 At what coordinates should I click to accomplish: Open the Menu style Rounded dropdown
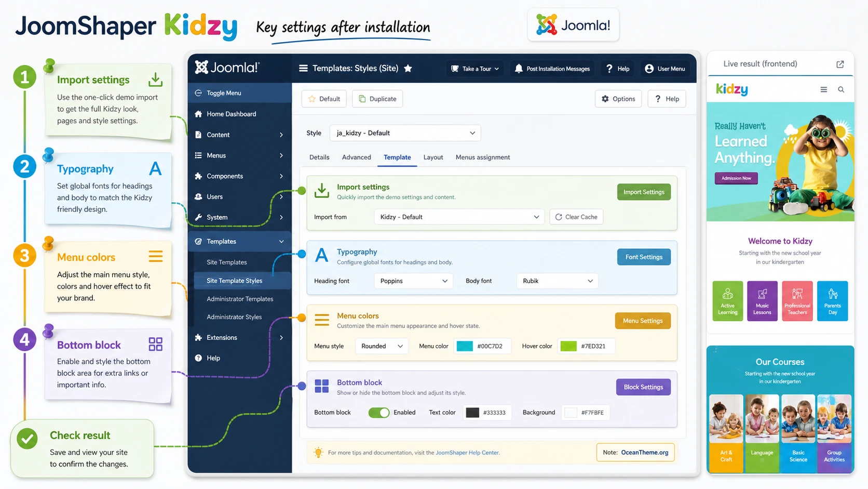click(382, 346)
